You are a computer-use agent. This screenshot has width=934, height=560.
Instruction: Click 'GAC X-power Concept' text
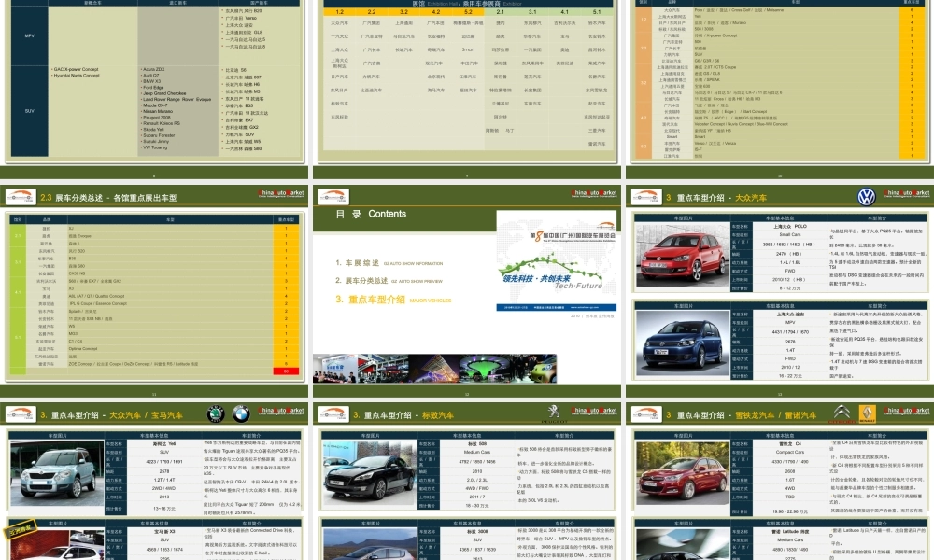click(77, 70)
